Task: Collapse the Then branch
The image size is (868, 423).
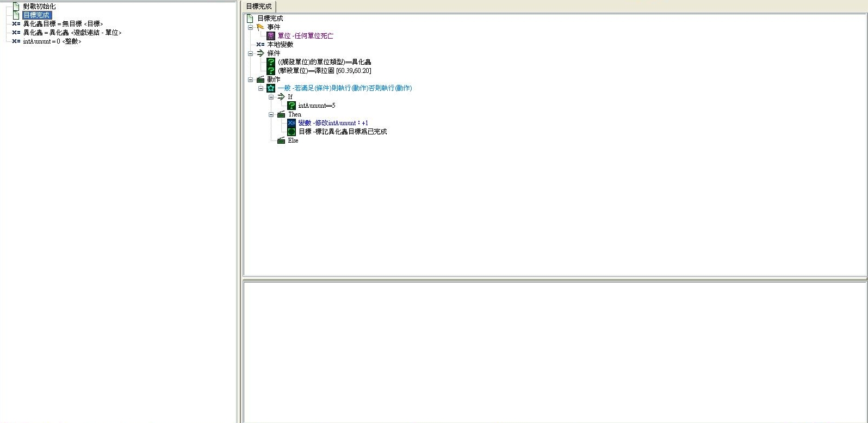Action: click(x=271, y=114)
